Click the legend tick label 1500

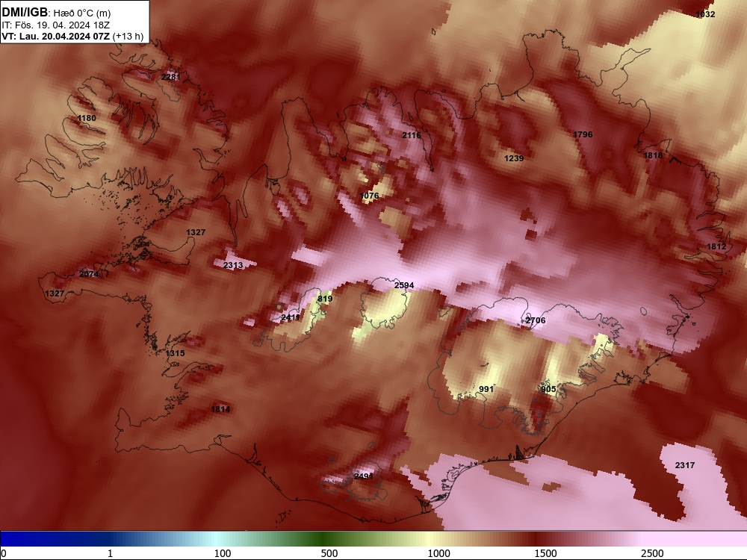point(545,553)
